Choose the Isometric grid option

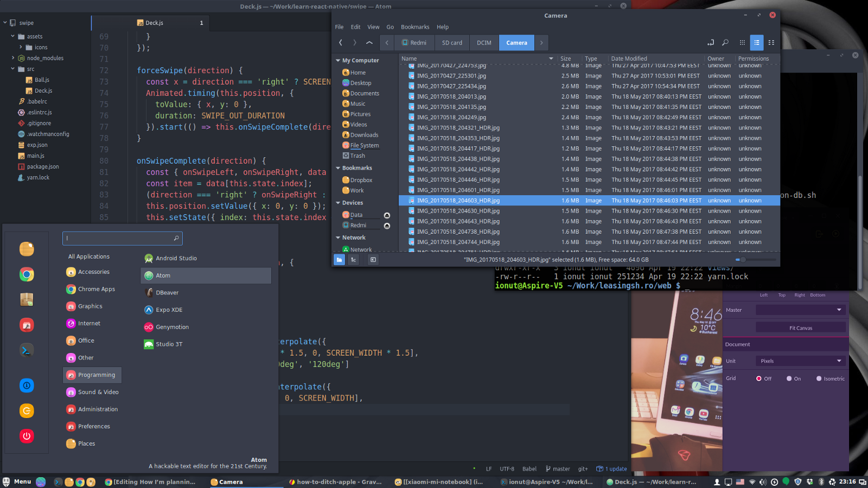click(x=819, y=378)
